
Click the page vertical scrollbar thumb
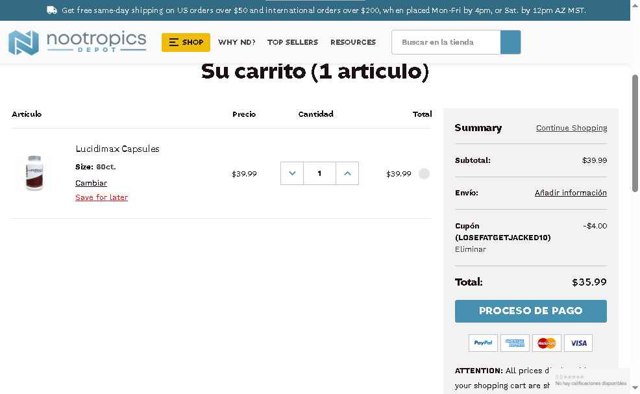635,133
